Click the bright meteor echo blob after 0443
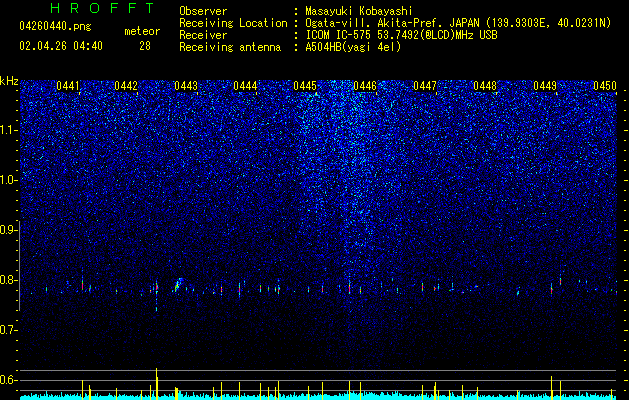Viewport: 629px width, 400px height. pos(179,284)
